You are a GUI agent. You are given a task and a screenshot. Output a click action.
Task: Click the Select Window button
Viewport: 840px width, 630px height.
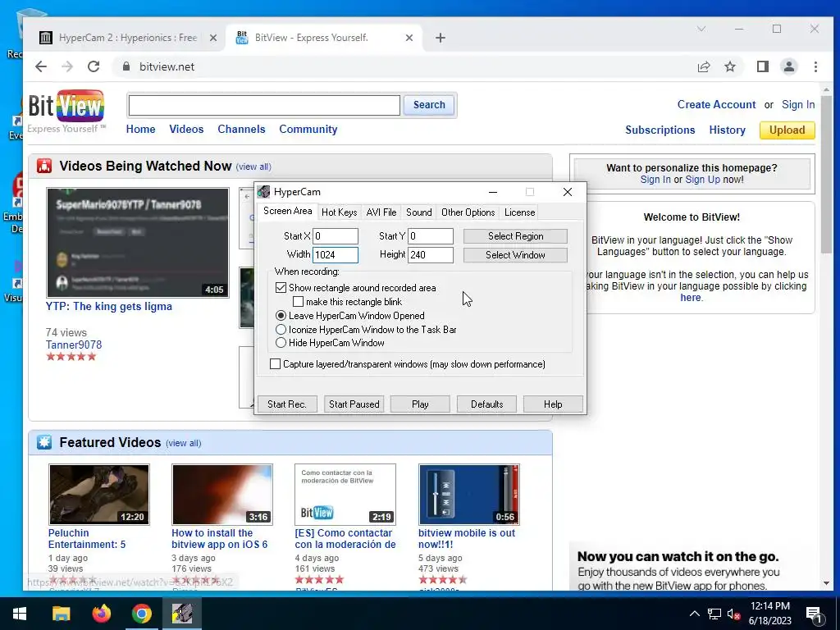pyautogui.click(x=515, y=255)
